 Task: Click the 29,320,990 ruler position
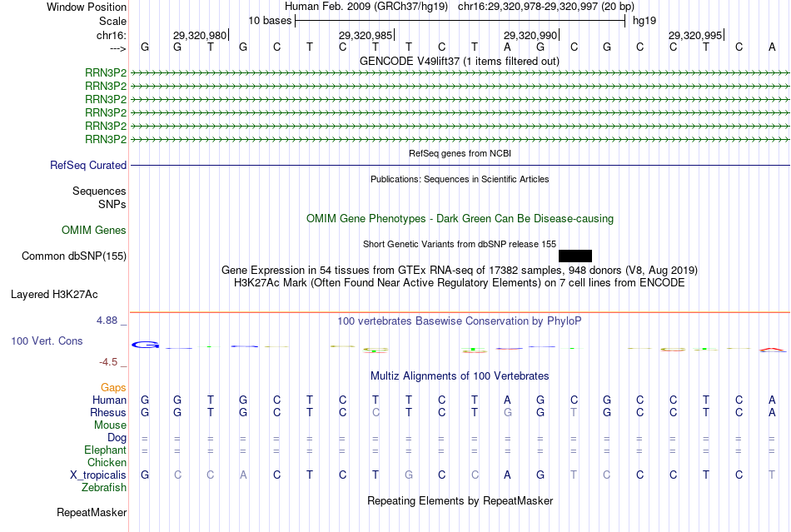[x=530, y=35]
